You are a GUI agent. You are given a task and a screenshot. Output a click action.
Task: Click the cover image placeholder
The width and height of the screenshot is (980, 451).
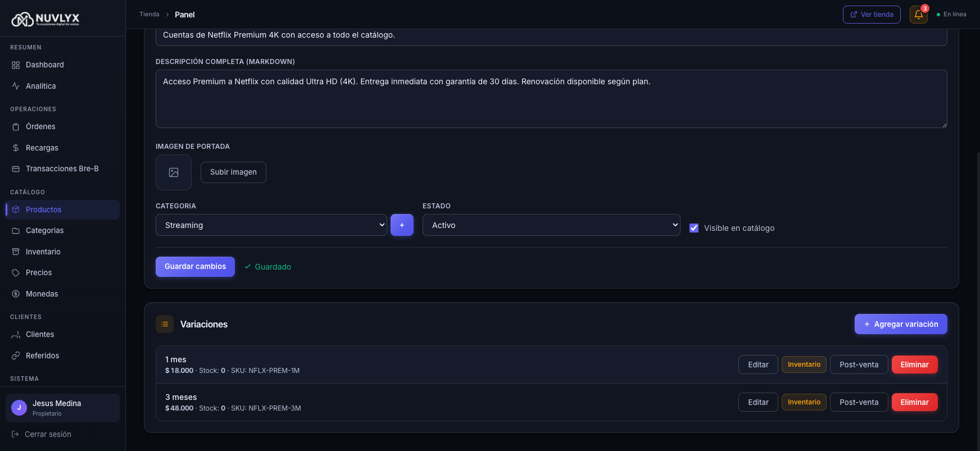pos(174,172)
